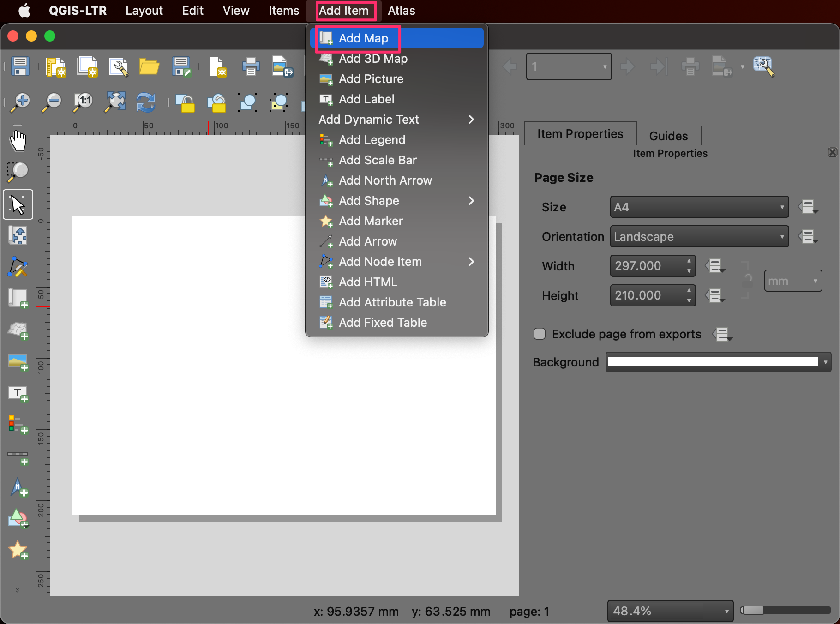The height and width of the screenshot is (624, 840).
Task: Expand left toolbar overflow chevron
Action: pos(18,590)
